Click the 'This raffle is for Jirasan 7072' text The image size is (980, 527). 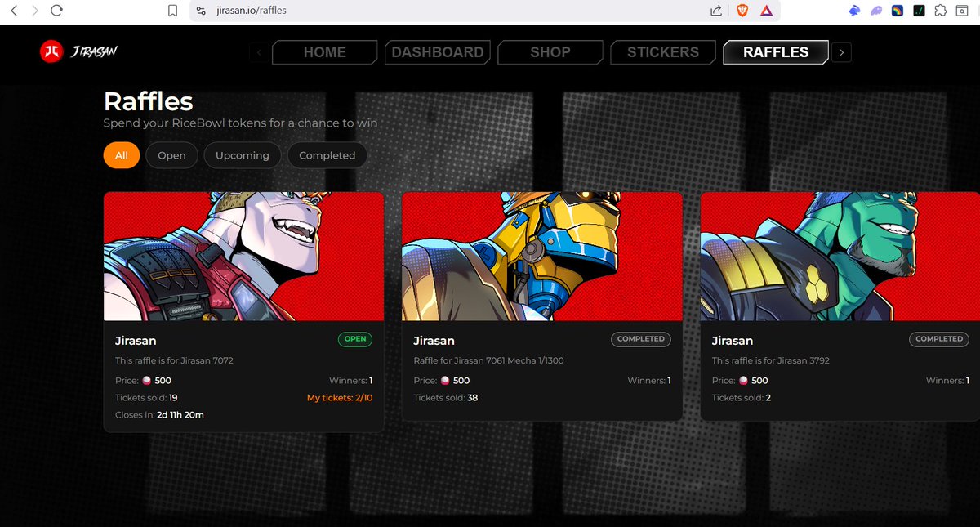pos(175,360)
